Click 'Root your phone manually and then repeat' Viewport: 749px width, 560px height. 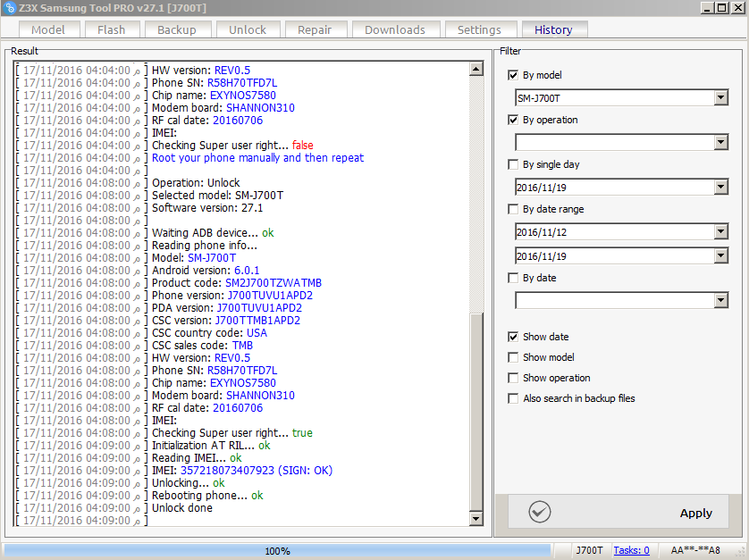(257, 158)
